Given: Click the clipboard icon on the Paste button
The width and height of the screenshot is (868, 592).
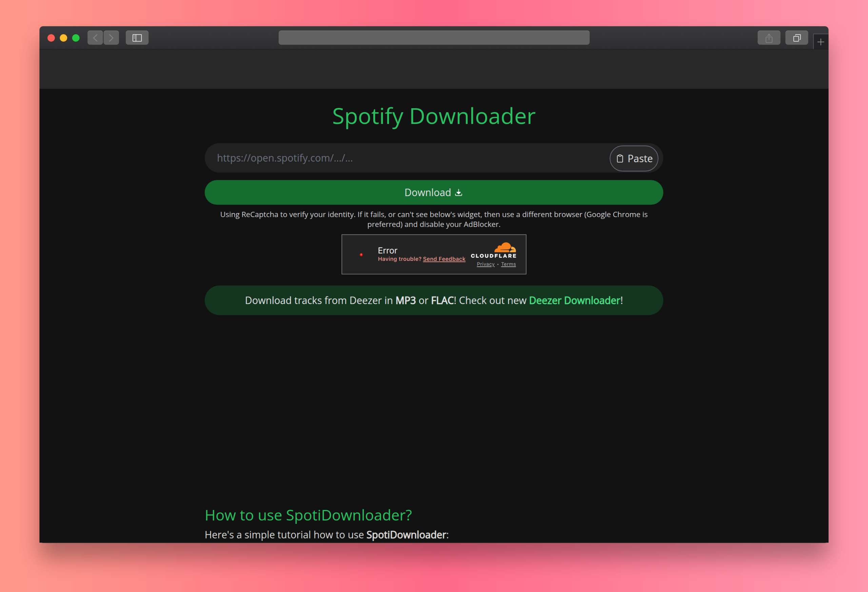Looking at the screenshot, I should pyautogui.click(x=619, y=158).
